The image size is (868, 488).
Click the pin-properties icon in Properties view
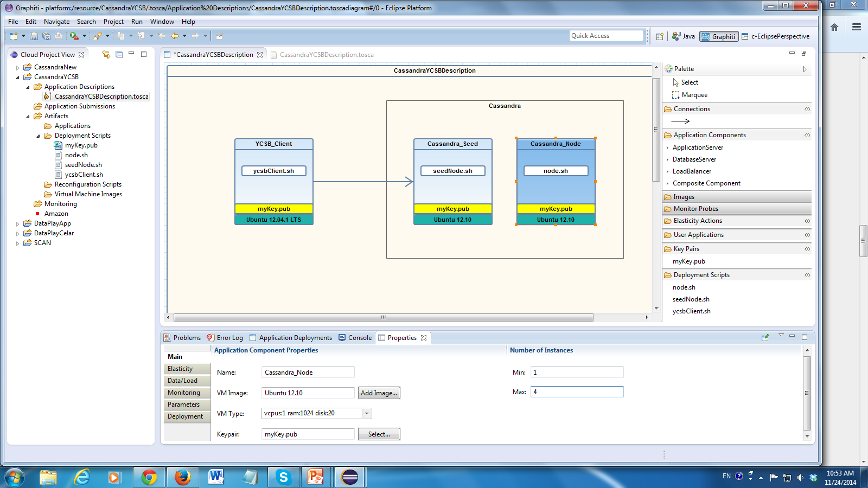point(765,337)
